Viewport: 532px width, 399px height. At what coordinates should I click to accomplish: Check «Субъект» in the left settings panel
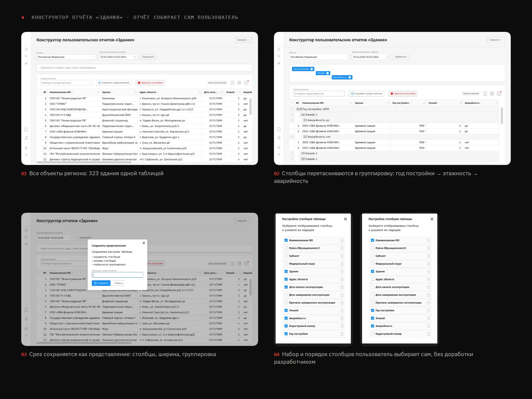point(286,256)
